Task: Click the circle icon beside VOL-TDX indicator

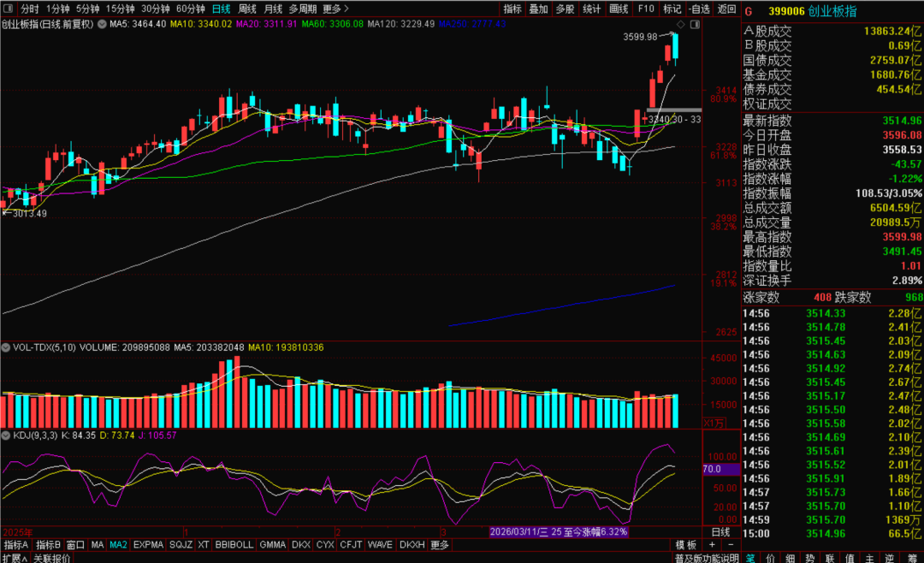Action: point(6,347)
